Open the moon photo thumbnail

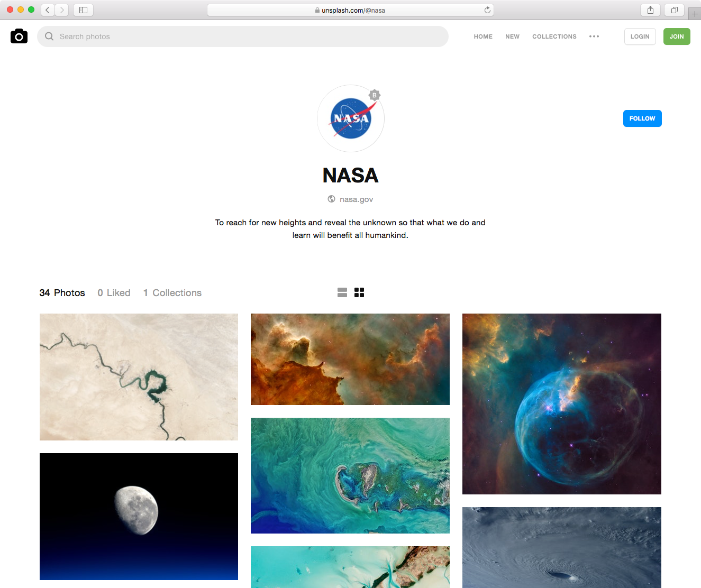point(139,517)
